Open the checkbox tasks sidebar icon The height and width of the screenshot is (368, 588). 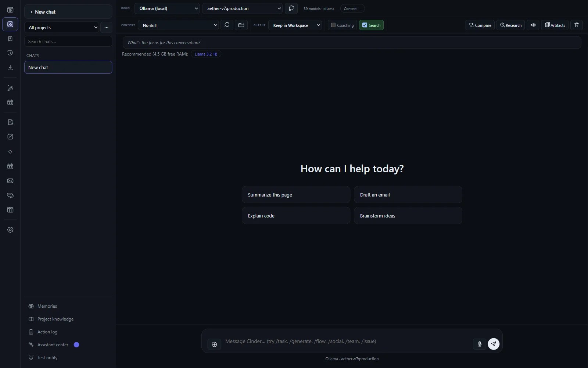pos(10,137)
